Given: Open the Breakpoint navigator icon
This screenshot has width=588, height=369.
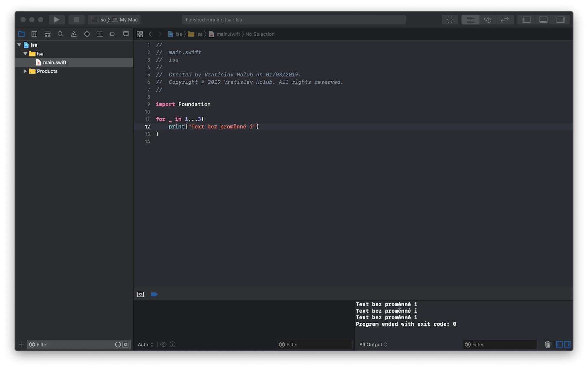Looking at the screenshot, I should point(113,34).
